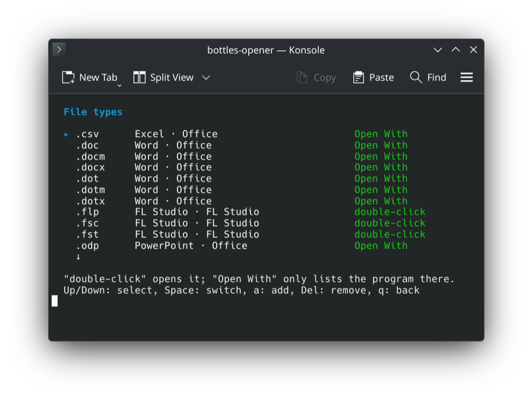Click the Paste label
532x398 pixels.
pos(382,78)
